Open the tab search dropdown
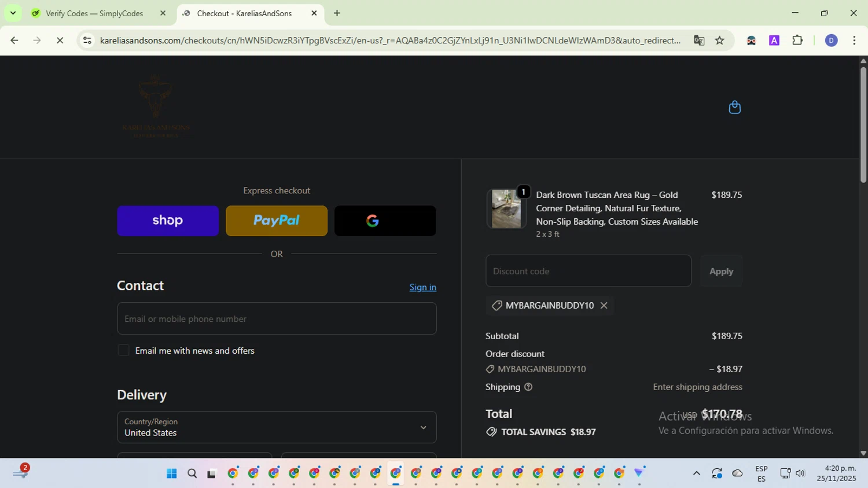The height and width of the screenshot is (488, 868). (13, 13)
